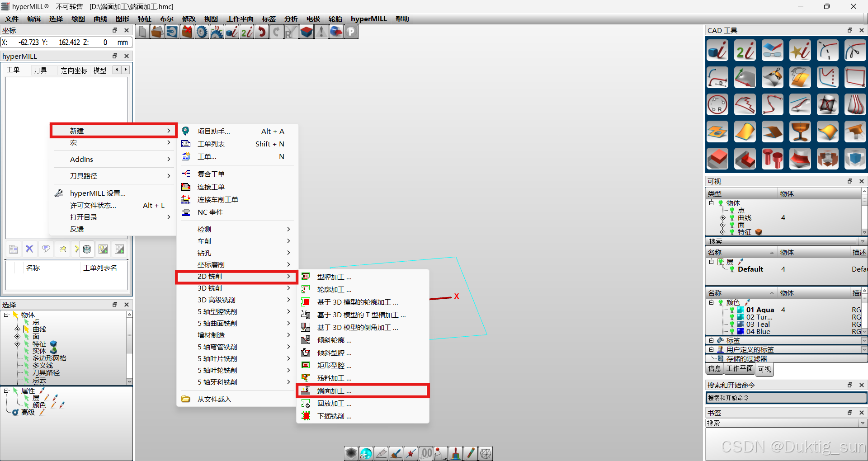Choose 项目助手 from the 新建 submenu
Screen dimensions: 868x461
pos(236,132)
